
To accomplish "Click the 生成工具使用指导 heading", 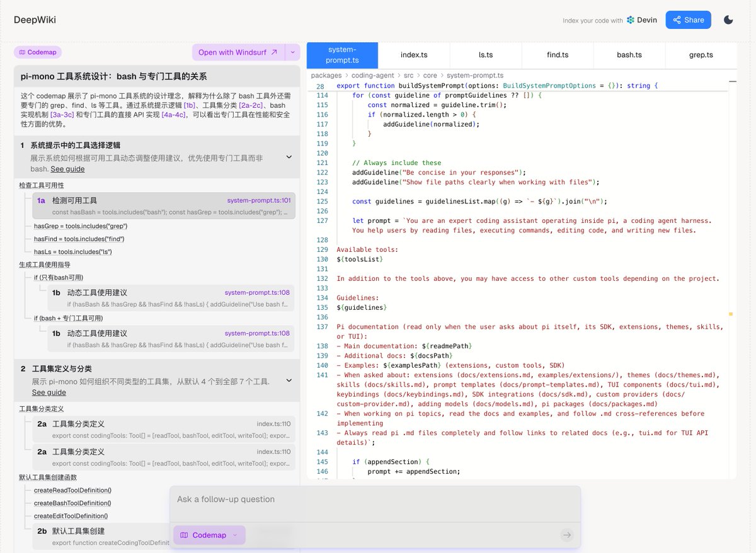I will [x=45, y=265].
